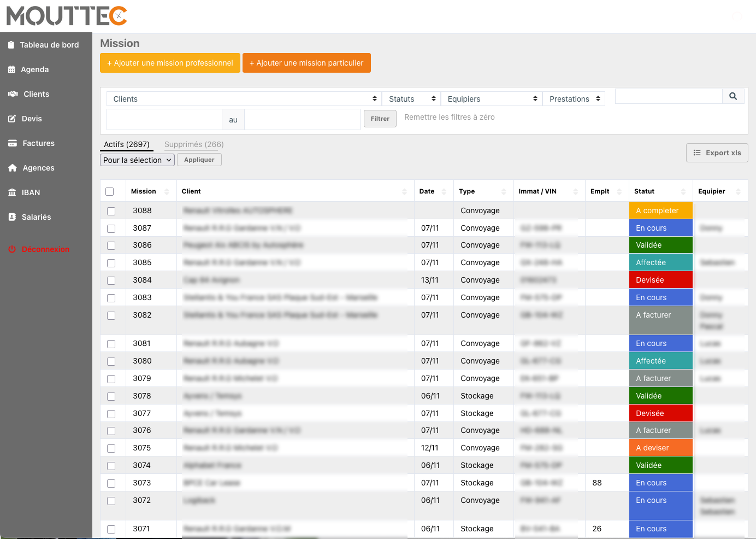Open the Pour la sélection dropdown
The width and height of the screenshot is (756, 539).
[x=138, y=160]
